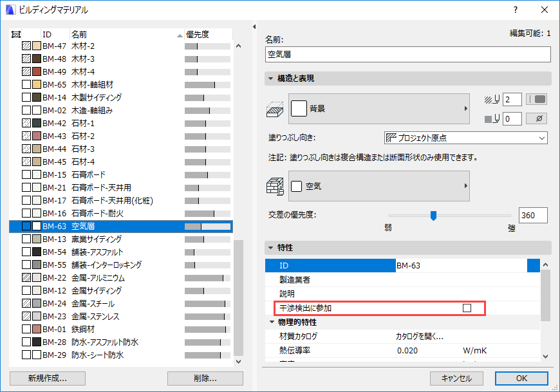Screen dimensions: 560x392
Task: Click the cut fill hatch icon beside 背景
Action: [x=275, y=108]
